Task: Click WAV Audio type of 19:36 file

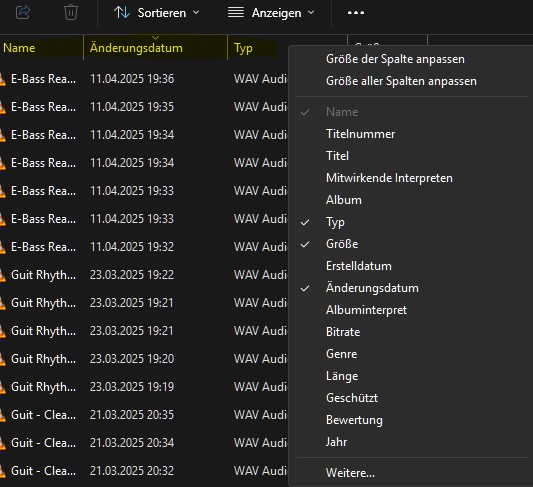Action: point(260,79)
